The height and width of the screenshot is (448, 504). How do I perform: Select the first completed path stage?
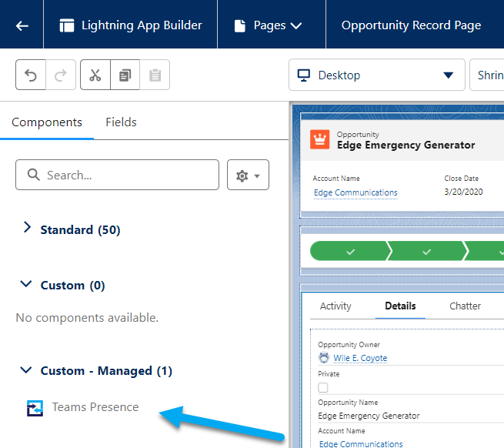coord(350,251)
